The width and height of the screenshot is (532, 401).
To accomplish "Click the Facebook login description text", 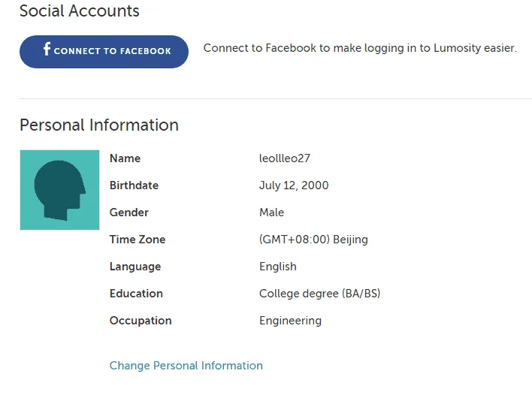I will 360,48.
